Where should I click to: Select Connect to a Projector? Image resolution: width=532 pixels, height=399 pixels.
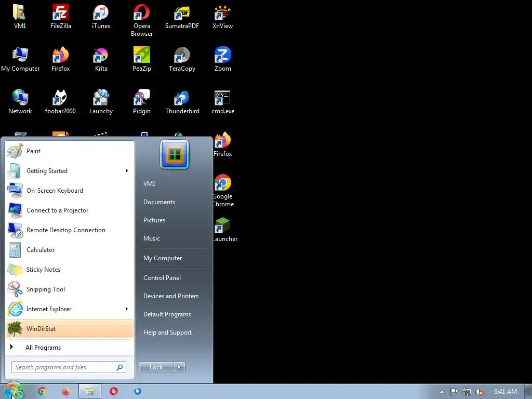click(70, 210)
